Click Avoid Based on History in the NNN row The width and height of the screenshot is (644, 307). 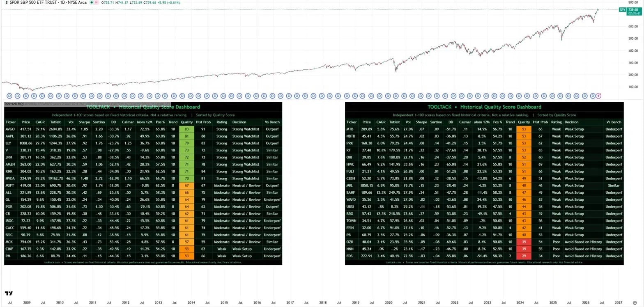[x=583, y=249]
